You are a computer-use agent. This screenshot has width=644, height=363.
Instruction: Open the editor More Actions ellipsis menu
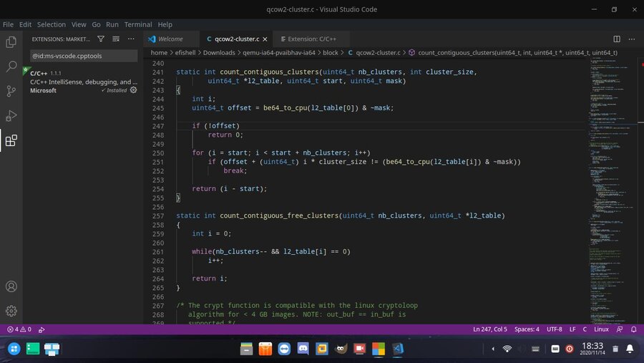632,39
